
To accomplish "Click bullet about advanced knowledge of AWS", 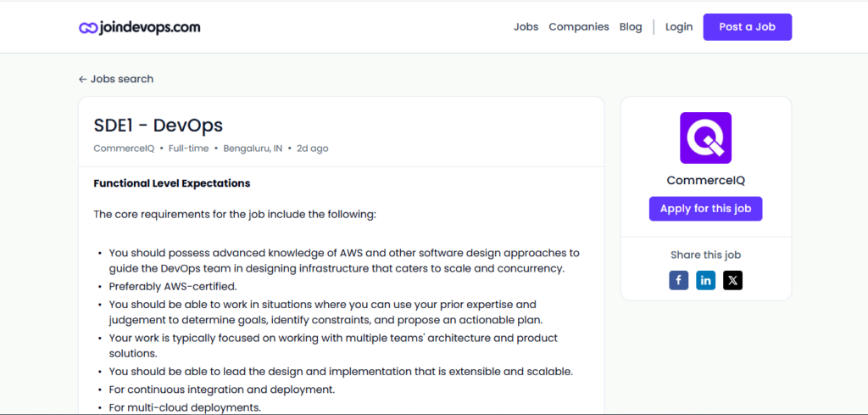I will 344,261.
